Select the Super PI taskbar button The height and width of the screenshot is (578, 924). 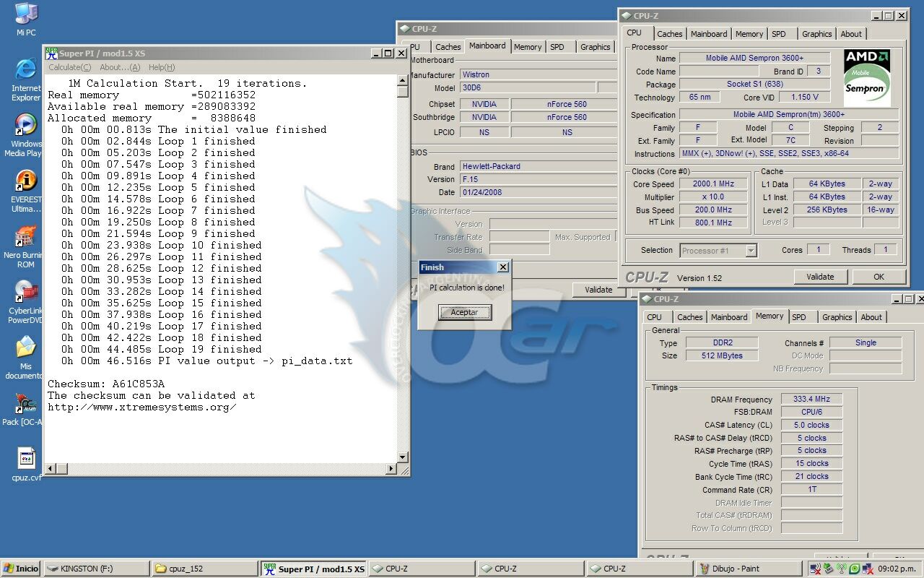point(314,569)
